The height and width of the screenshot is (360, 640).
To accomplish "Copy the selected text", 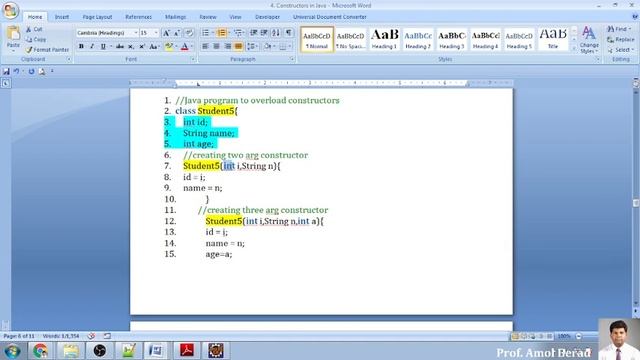I will coord(36,40).
